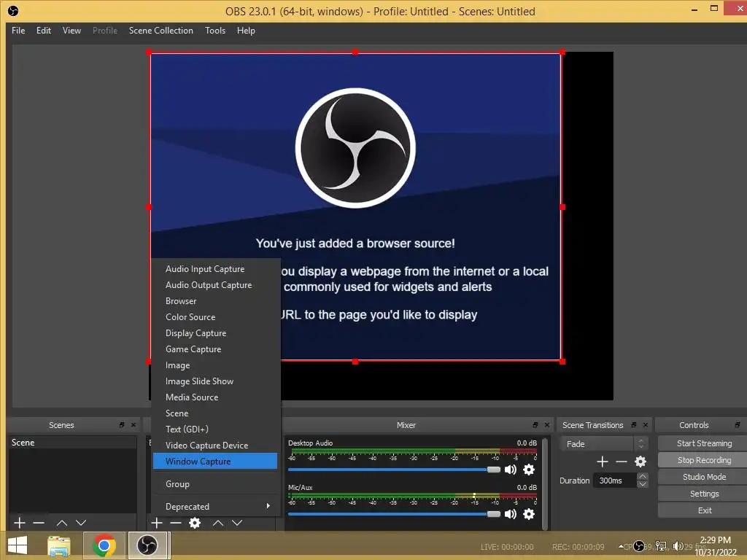Close the Scenes panel
The width and height of the screenshot is (747, 560).
coord(133,425)
